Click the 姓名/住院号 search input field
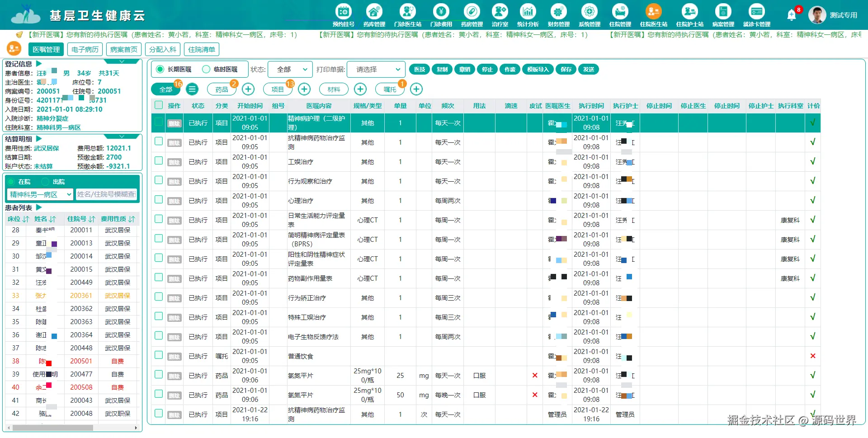Image resolution: width=868 pixels, height=438 pixels. coord(107,194)
